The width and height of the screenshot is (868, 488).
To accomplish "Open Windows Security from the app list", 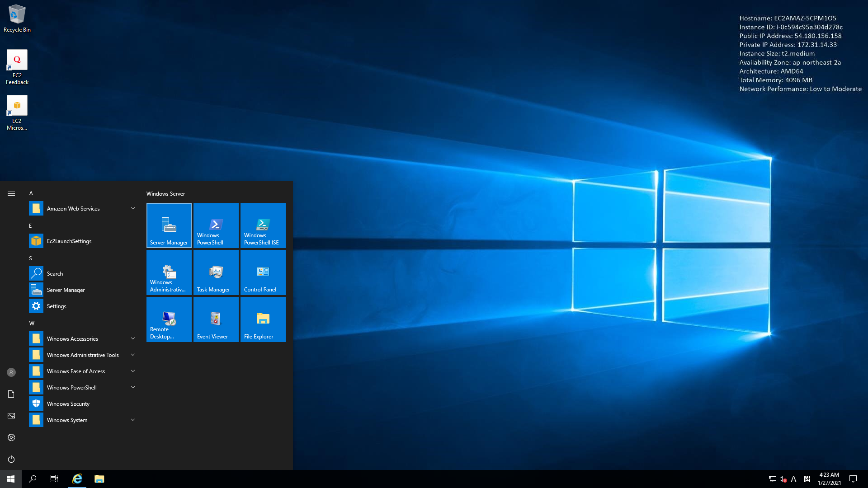I will [68, 404].
